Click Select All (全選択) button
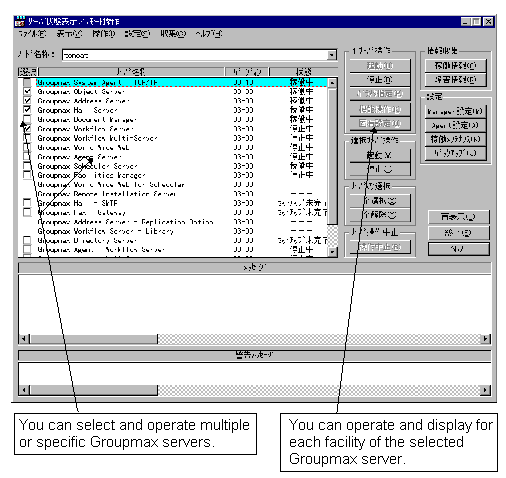 [x=380, y=201]
